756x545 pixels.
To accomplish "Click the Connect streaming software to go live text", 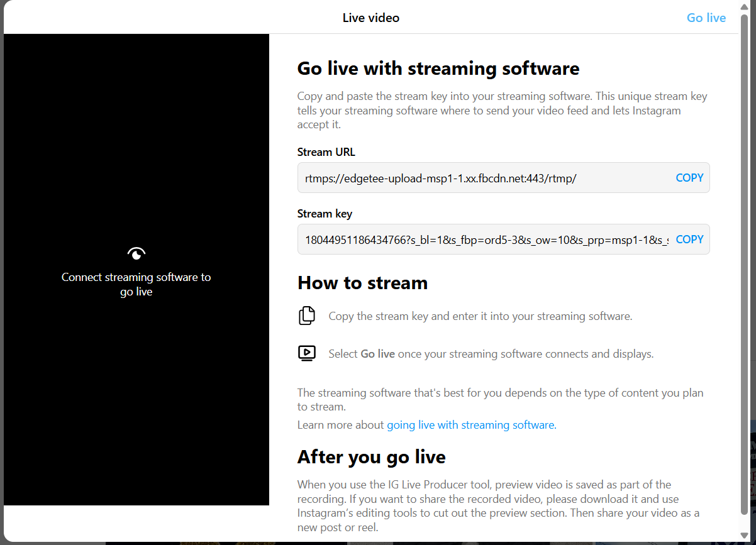I will click(136, 284).
